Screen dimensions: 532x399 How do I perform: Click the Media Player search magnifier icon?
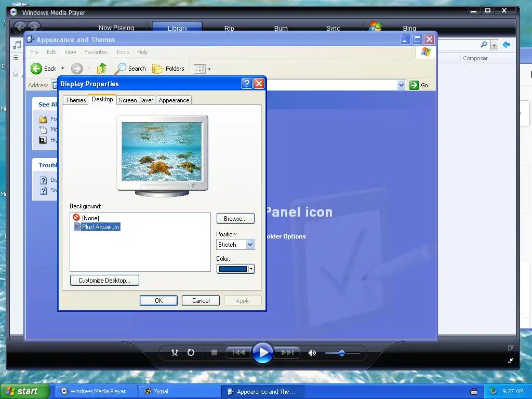click(x=484, y=45)
